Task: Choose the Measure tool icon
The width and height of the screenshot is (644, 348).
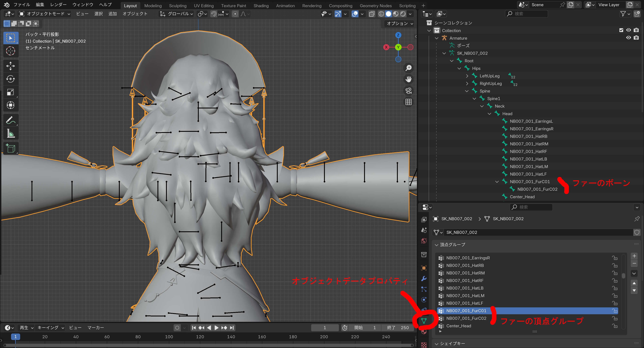Action: pos(11,134)
